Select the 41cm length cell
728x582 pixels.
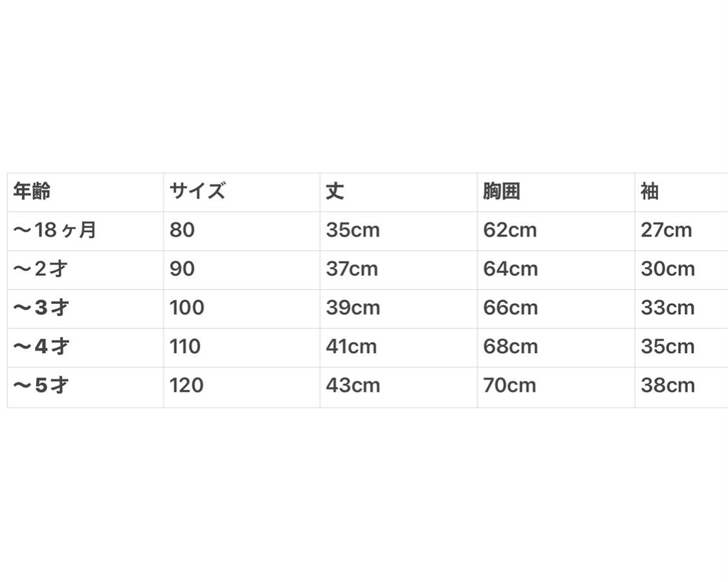point(351,347)
